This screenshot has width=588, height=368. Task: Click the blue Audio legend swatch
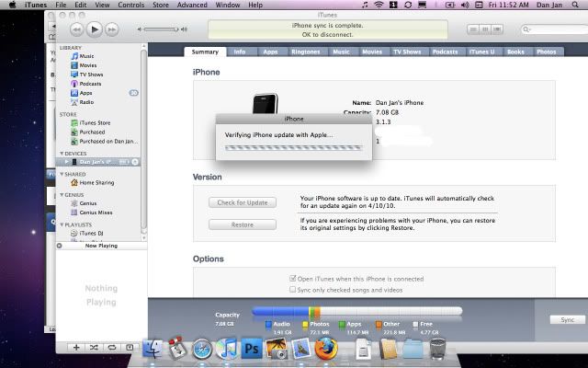click(268, 325)
